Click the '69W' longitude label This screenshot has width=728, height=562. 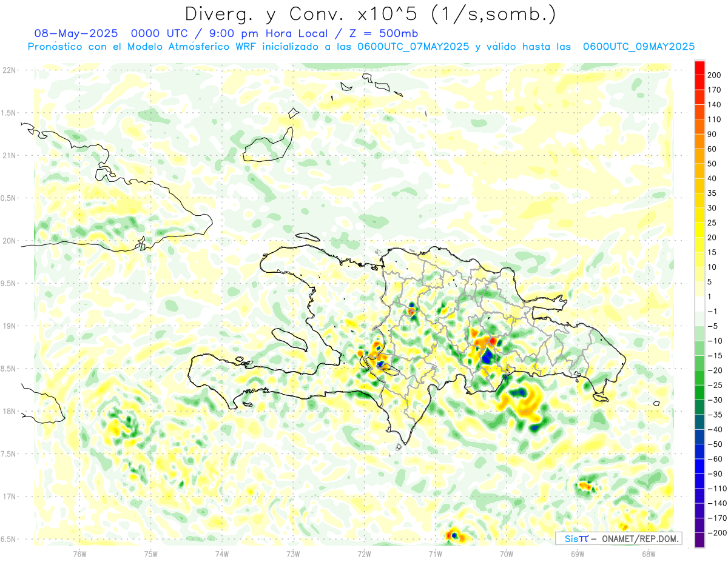[577, 554]
